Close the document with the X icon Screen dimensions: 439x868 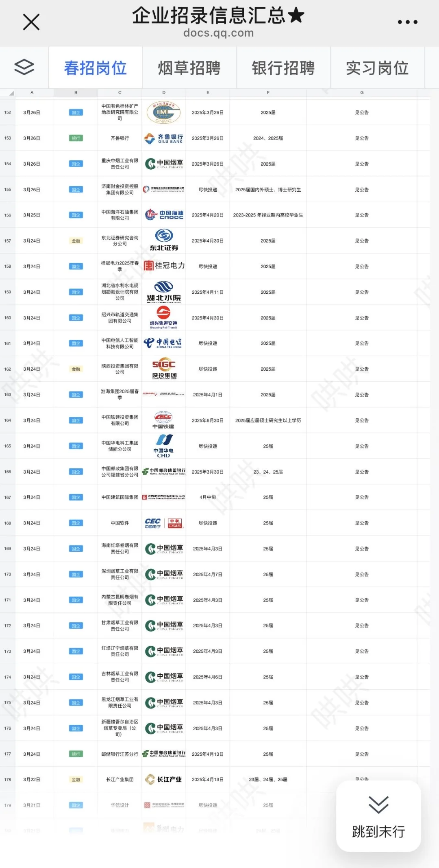pyautogui.click(x=31, y=22)
